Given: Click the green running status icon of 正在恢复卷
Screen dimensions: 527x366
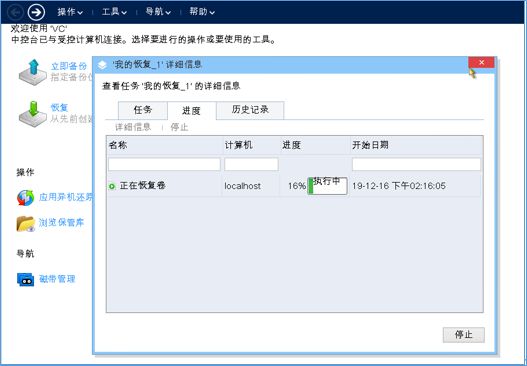Looking at the screenshot, I should (112, 186).
